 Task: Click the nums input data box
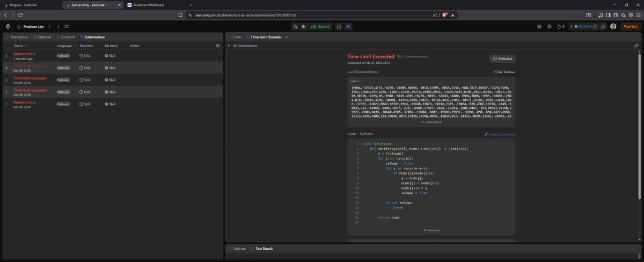click(431, 101)
